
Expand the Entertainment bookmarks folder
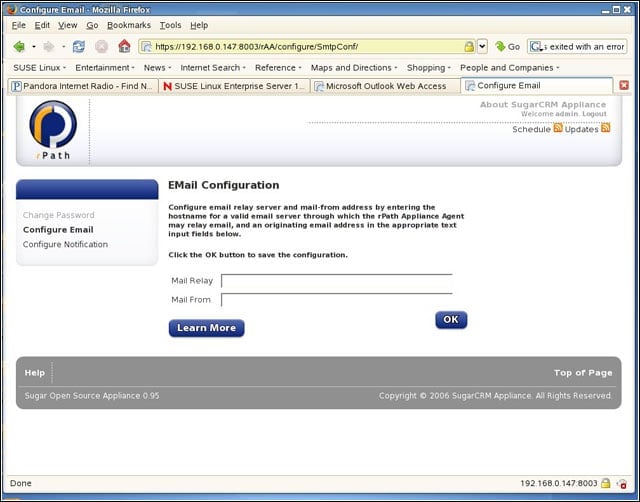(104, 68)
